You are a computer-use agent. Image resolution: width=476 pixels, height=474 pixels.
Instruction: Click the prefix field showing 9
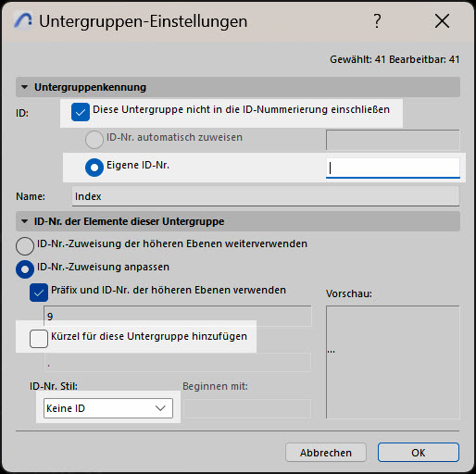pos(178,316)
